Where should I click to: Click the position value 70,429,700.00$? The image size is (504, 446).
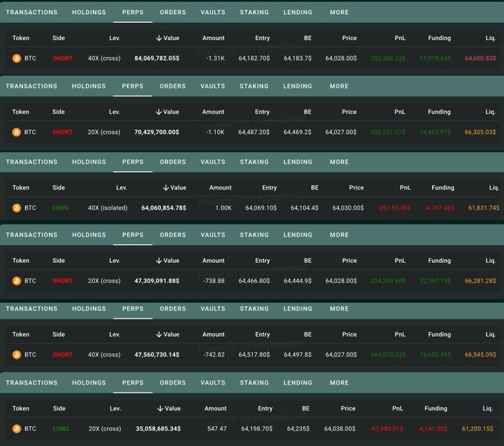tap(156, 132)
